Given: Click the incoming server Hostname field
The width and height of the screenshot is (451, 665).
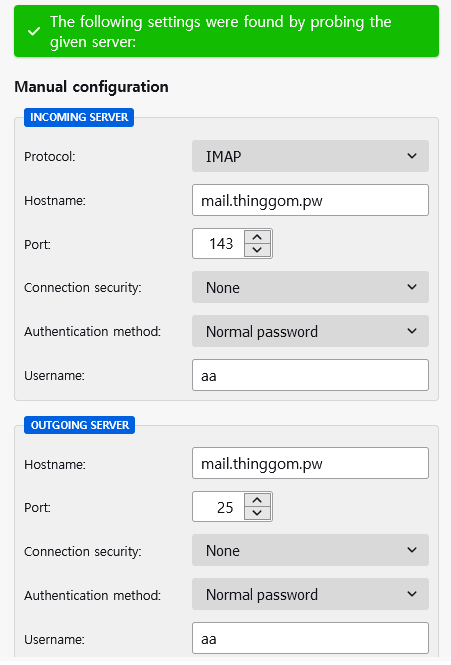Looking at the screenshot, I should point(310,200).
